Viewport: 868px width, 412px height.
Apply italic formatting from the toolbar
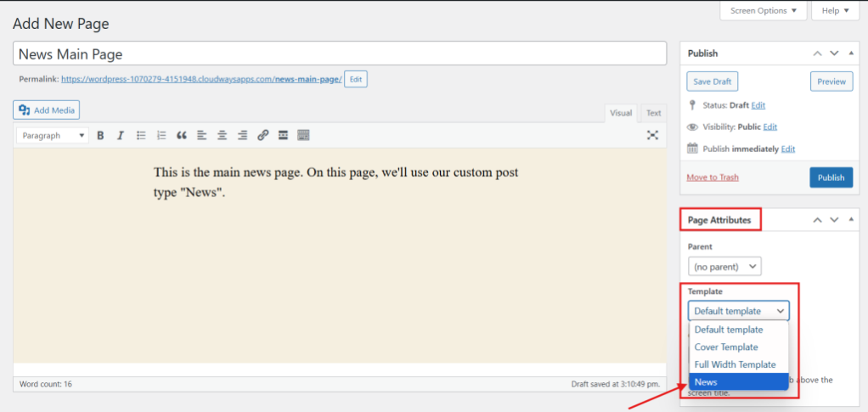coord(121,135)
